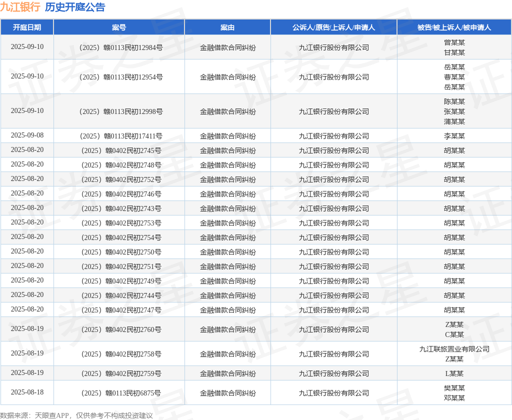Click case number 赣0402民初2752号
Screen dimensions: 512x420
point(121,179)
